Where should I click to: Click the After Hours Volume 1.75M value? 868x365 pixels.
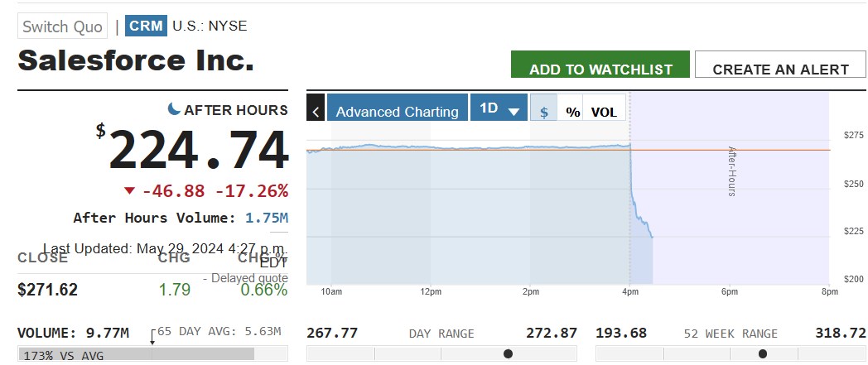click(x=267, y=219)
